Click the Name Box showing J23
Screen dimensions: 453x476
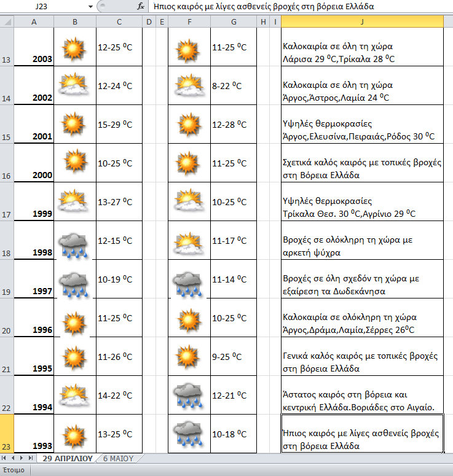pyautogui.click(x=43, y=6)
